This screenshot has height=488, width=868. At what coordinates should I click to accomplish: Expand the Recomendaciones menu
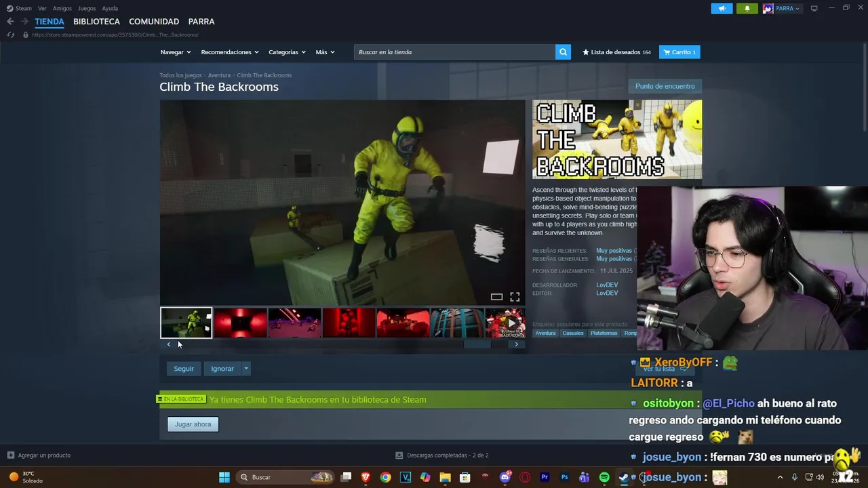230,52
